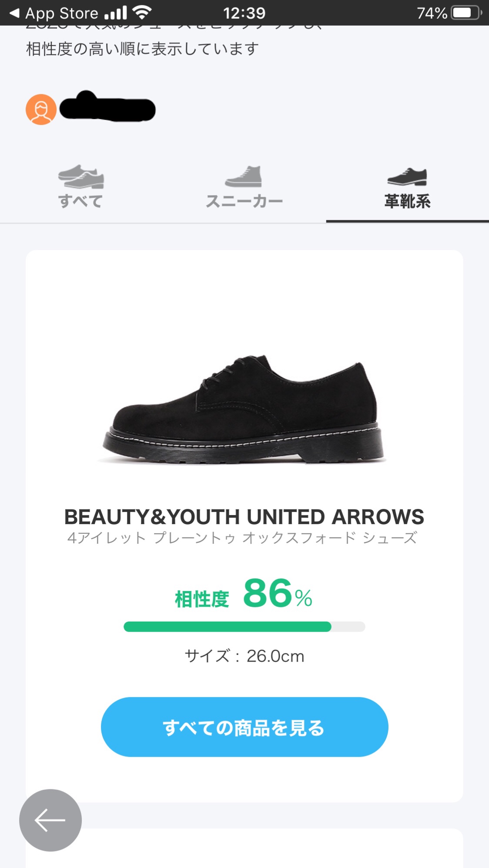489x868 pixels.
Task: Tap the blacked-out username next to avatar
Action: (x=107, y=107)
